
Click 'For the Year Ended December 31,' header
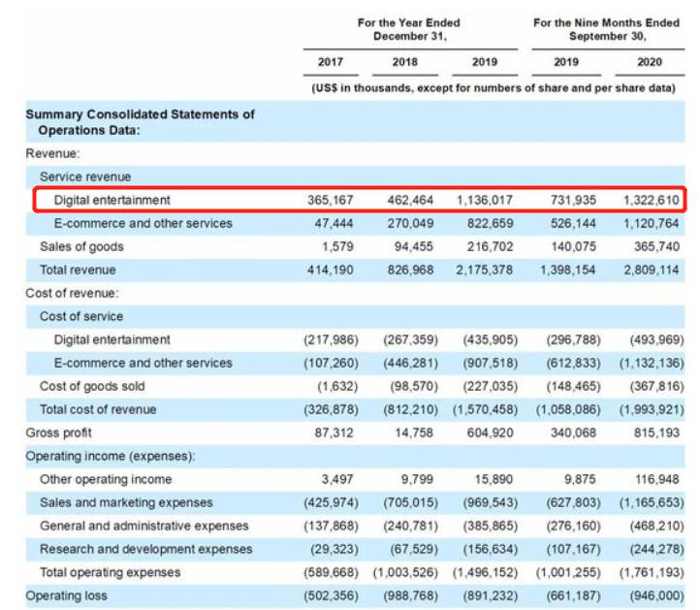tap(409, 29)
